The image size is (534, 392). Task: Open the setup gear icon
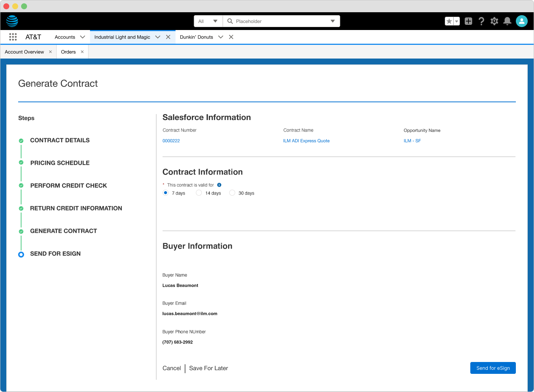click(494, 21)
